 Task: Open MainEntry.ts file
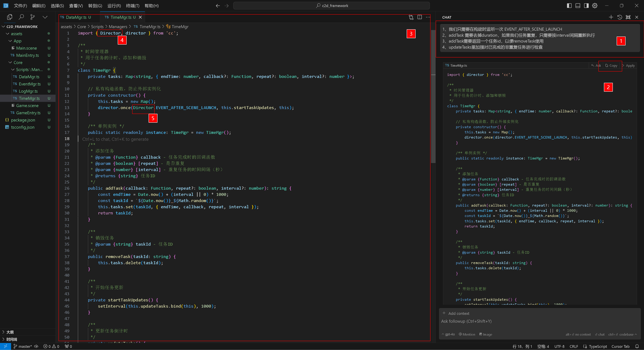[x=28, y=55]
